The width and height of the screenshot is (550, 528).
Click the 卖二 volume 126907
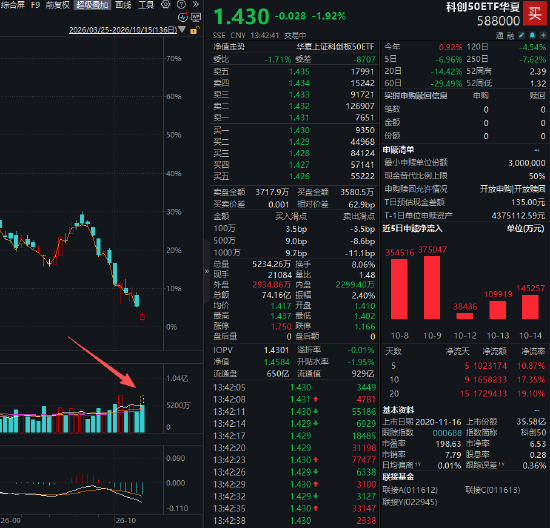[360, 106]
